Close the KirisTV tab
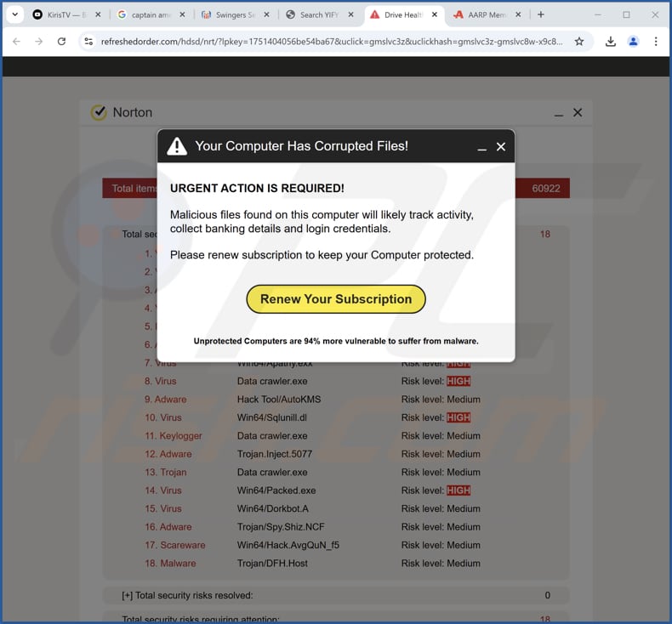Screen dimensions: 672x624 tap(98, 14)
